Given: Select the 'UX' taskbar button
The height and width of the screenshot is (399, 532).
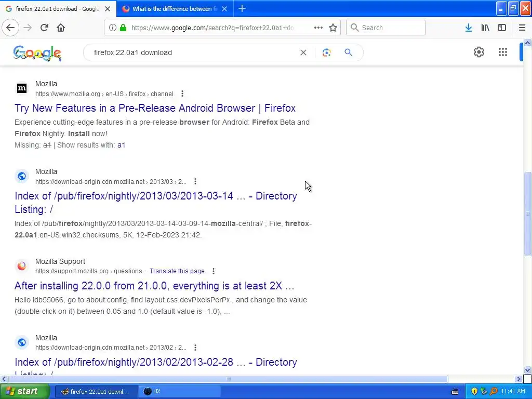Looking at the screenshot, I should tap(180, 392).
